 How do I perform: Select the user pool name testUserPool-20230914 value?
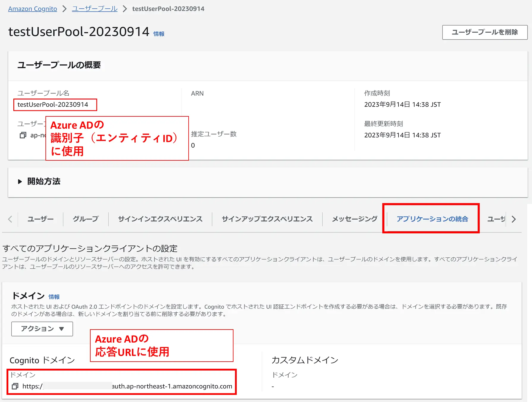tap(53, 105)
